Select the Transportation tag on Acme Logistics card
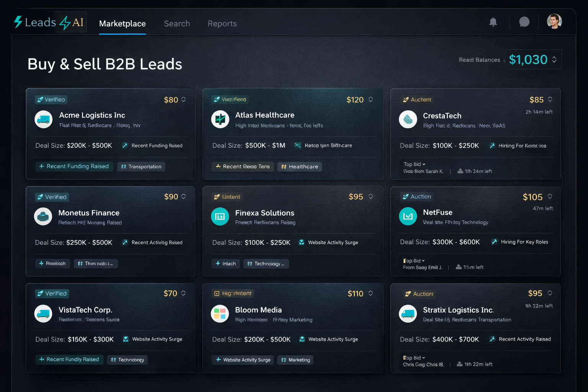This screenshot has height=392, width=588. 141,167
